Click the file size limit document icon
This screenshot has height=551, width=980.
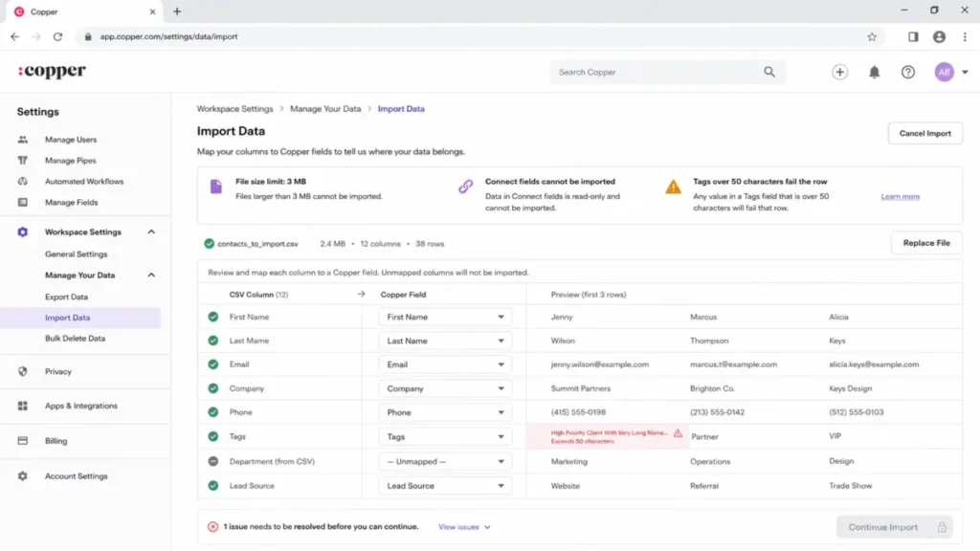[x=216, y=187]
